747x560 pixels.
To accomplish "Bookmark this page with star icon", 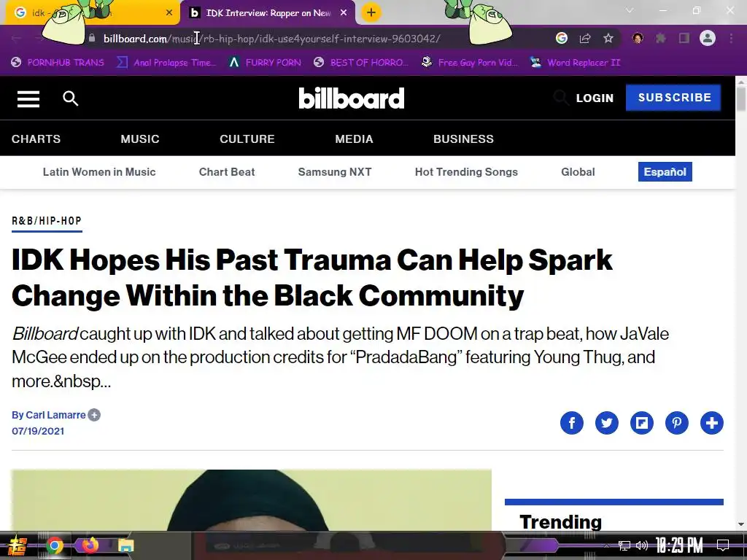I will (x=608, y=38).
